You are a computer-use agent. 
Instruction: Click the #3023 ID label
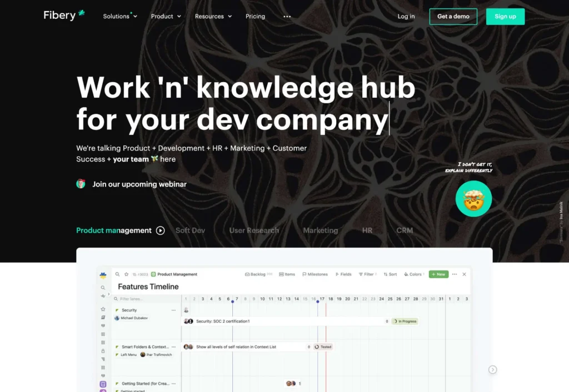pyautogui.click(x=141, y=274)
